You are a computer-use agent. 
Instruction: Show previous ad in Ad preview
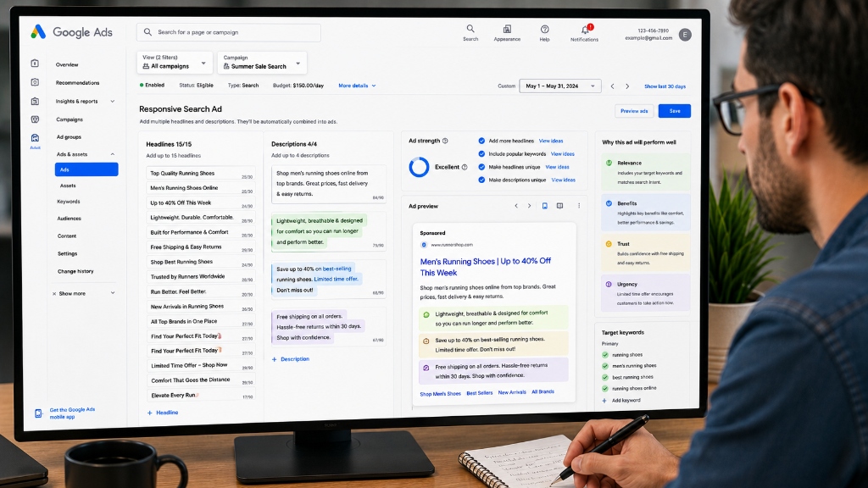[x=516, y=206]
